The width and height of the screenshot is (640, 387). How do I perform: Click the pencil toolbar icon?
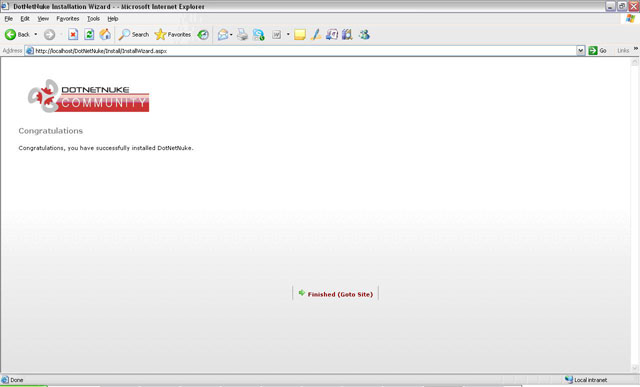tap(316, 35)
